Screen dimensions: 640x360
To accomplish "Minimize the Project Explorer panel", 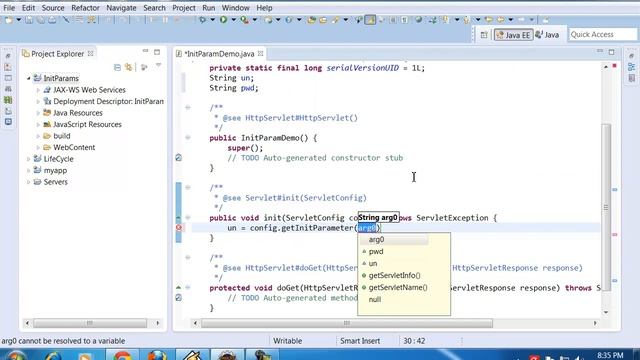I will tap(145, 51).
